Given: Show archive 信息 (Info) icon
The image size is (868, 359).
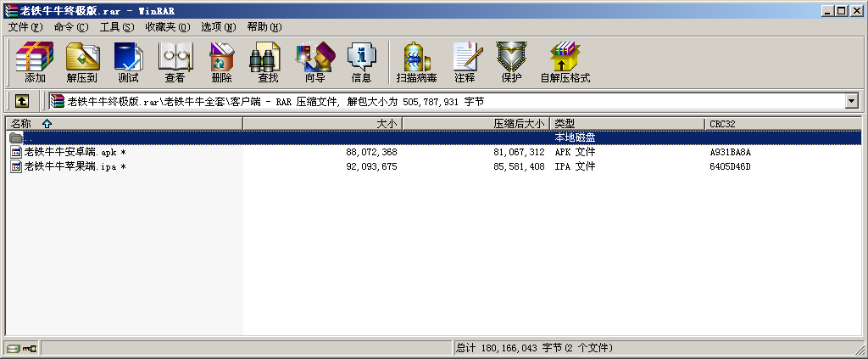Looking at the screenshot, I should 361,63.
